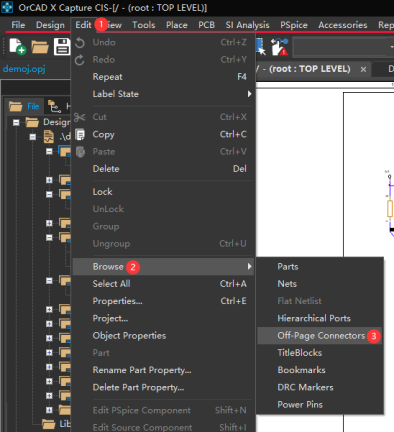
Task: Open the File menu
Action: (18, 25)
